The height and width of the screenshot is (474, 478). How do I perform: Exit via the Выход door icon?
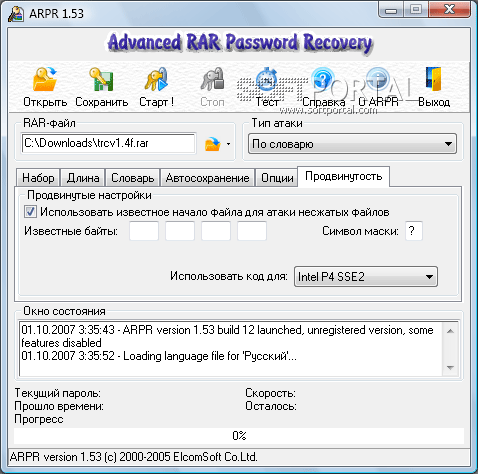[433, 79]
